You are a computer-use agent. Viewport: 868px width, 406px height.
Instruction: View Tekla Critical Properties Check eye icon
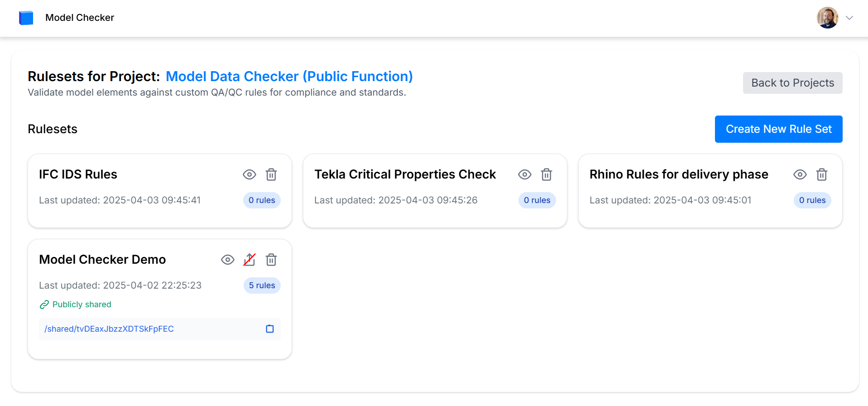[525, 174]
